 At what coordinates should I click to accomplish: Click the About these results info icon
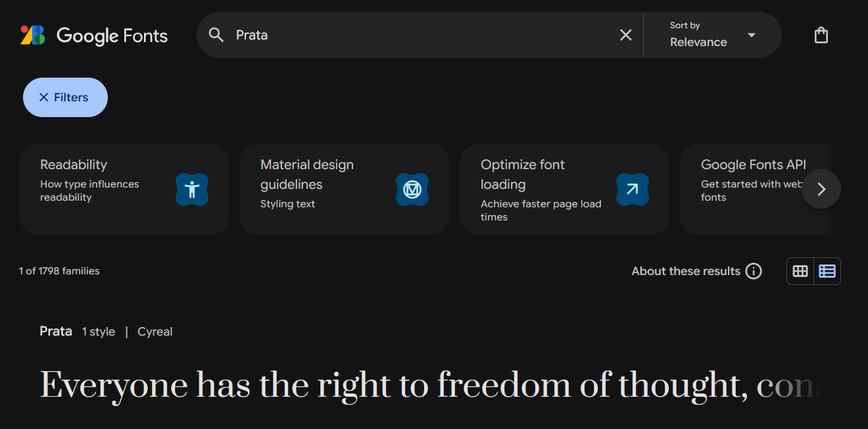point(754,270)
